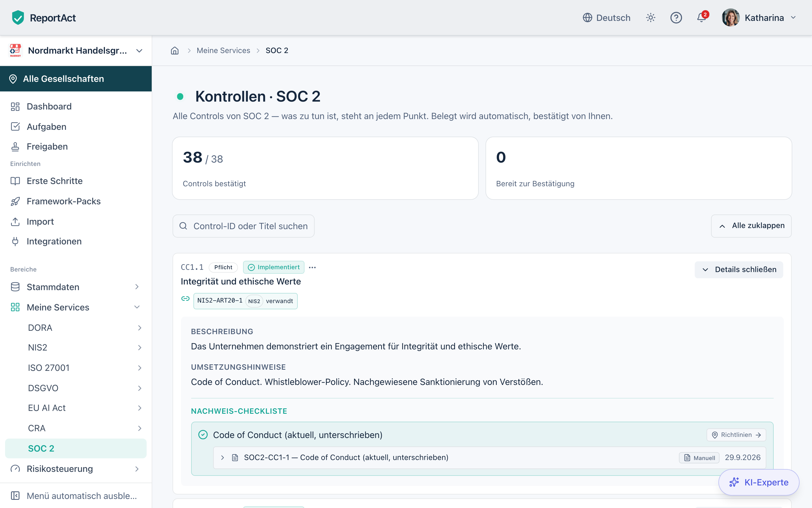Click the Import upload icon

click(x=15, y=222)
